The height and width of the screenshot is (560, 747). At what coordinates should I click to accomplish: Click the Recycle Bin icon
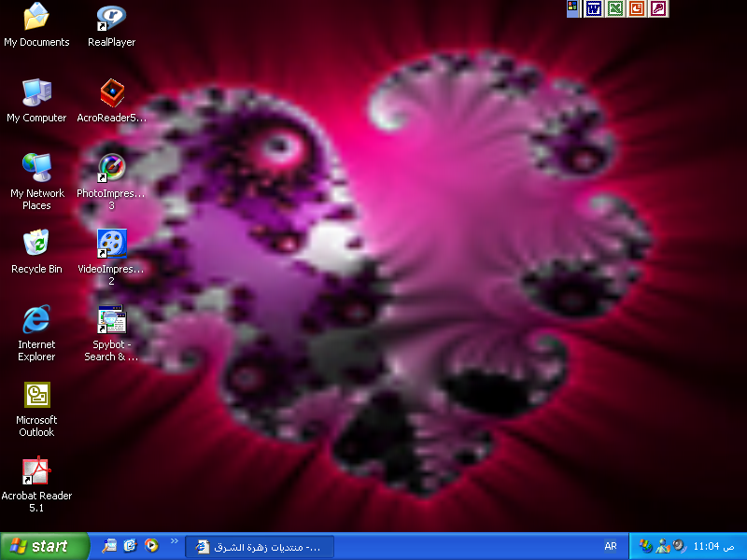[x=36, y=244]
